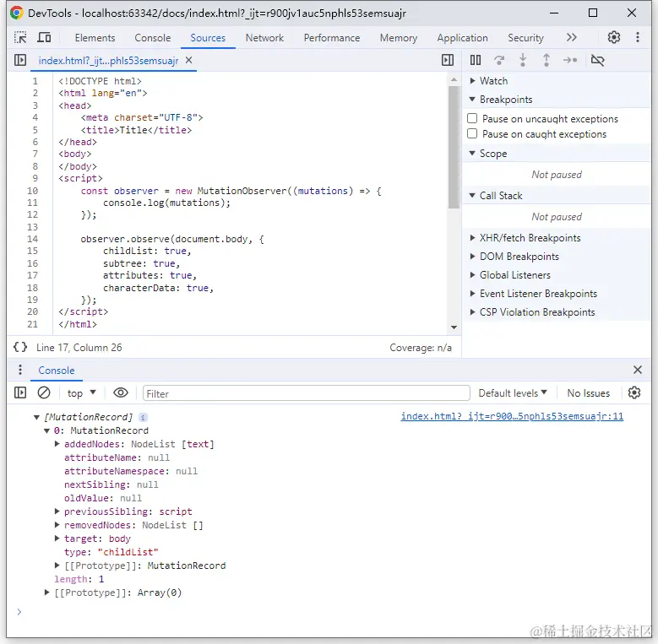The width and height of the screenshot is (658, 644).
Task: Pretty print the source with braces icon
Action: pyautogui.click(x=20, y=347)
